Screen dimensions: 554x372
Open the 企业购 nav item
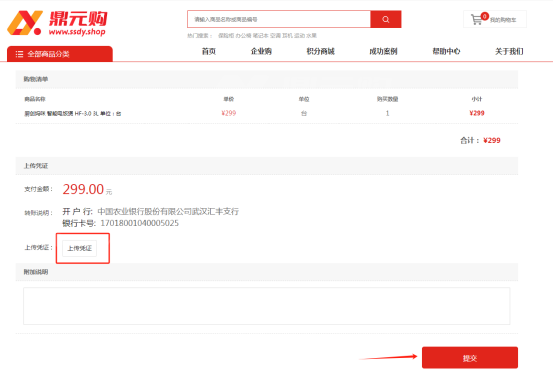pyautogui.click(x=261, y=52)
